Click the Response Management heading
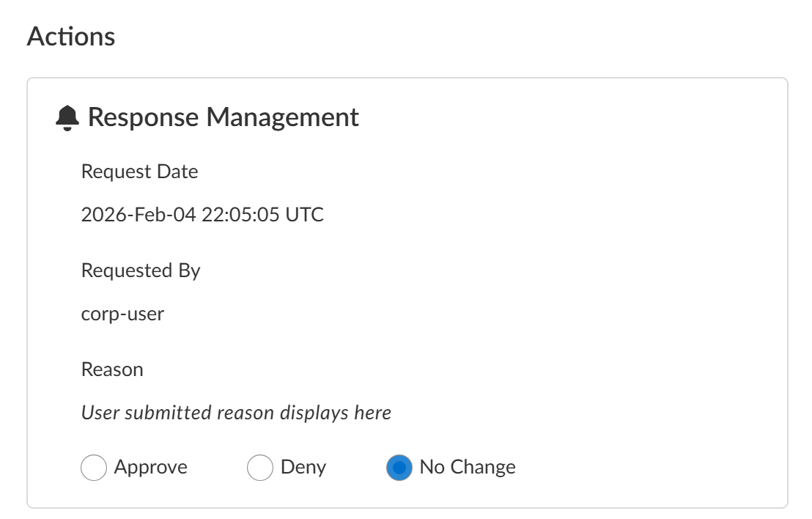Image resolution: width=812 pixels, height=519 pixels. tap(223, 117)
